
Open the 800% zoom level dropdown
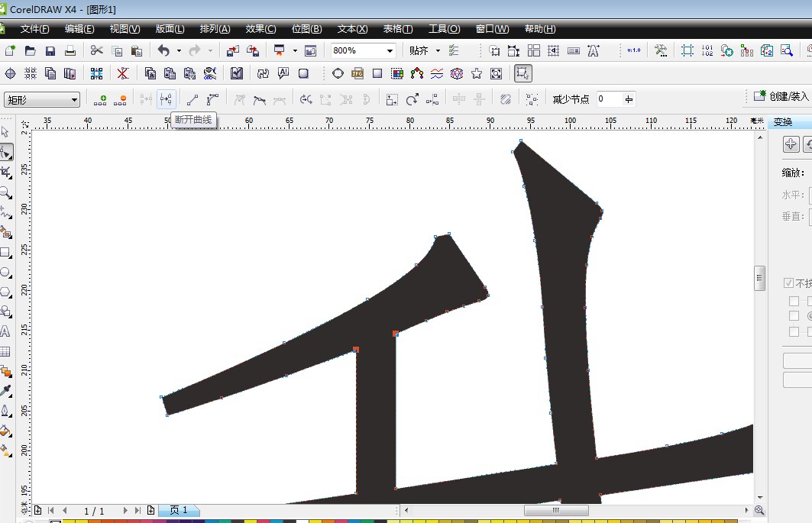click(x=390, y=51)
